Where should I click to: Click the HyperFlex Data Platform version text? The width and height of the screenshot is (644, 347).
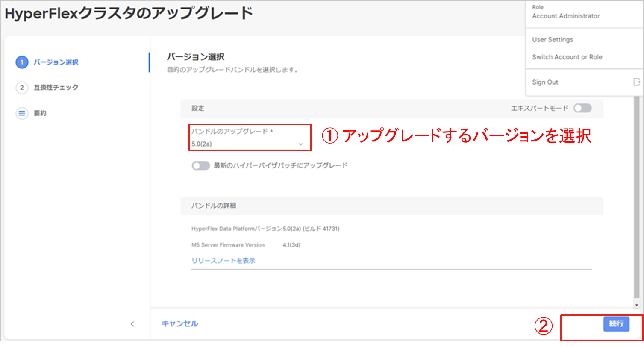pyautogui.click(x=265, y=229)
